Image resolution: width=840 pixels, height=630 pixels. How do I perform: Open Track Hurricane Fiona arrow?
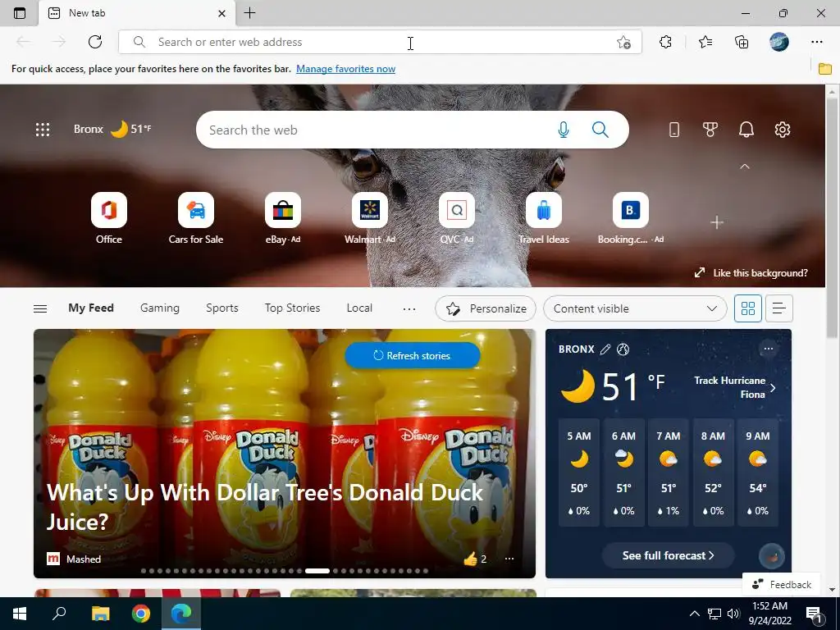click(773, 388)
